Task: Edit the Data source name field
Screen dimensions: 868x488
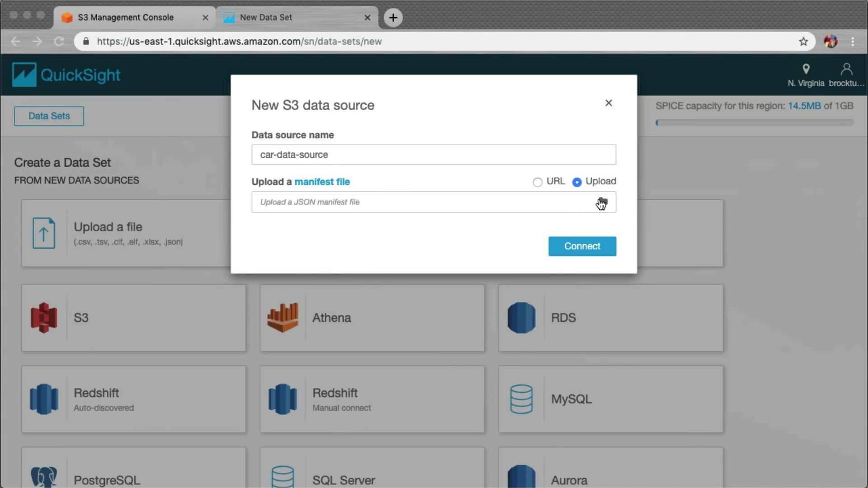Action: click(433, 155)
